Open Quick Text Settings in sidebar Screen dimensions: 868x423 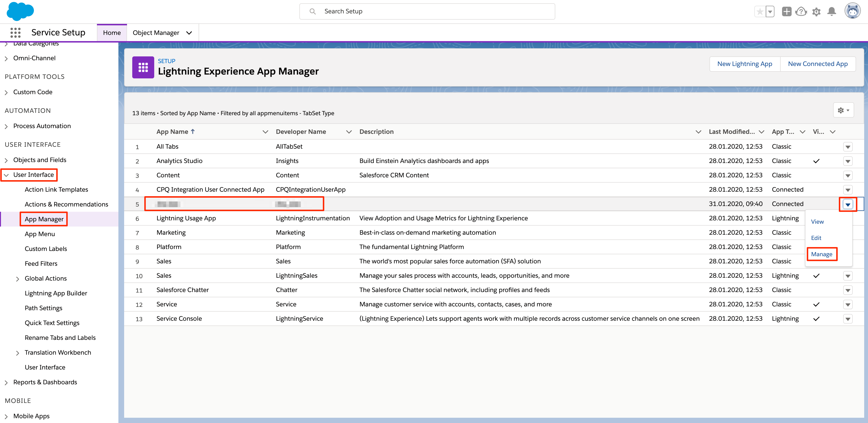tap(52, 323)
